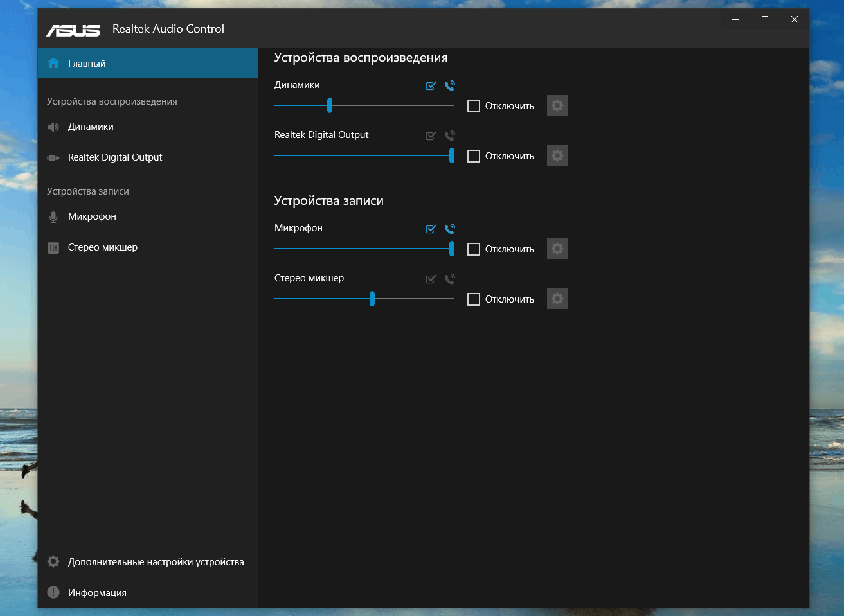The width and height of the screenshot is (844, 616).
Task: Open Динамики settings gear button
Action: [x=557, y=105]
